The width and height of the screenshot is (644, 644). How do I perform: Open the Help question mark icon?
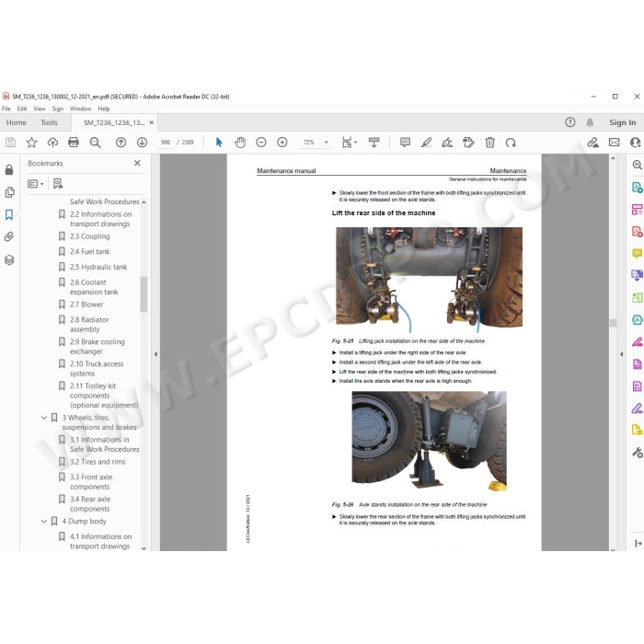click(570, 122)
